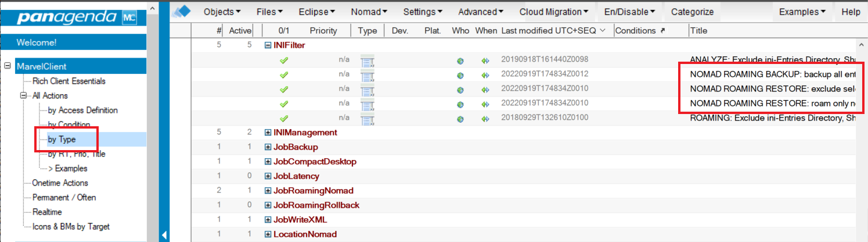The height and width of the screenshot is (242, 868).
Task: Toggle green checkmark in NOMAD ROAMING RESTORE: exclude row
Action: (283, 89)
